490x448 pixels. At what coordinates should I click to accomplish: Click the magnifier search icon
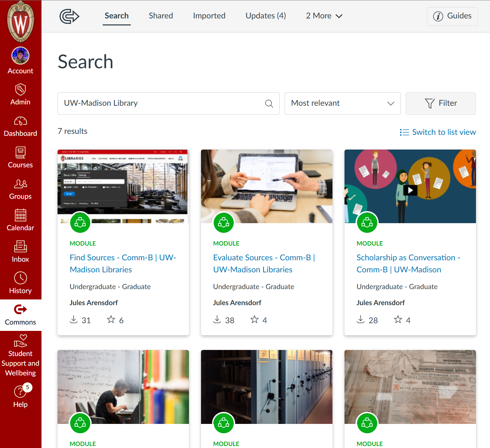click(269, 104)
